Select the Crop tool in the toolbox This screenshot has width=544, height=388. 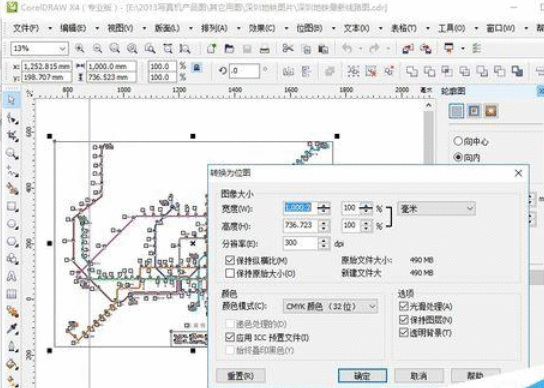coord(12,136)
